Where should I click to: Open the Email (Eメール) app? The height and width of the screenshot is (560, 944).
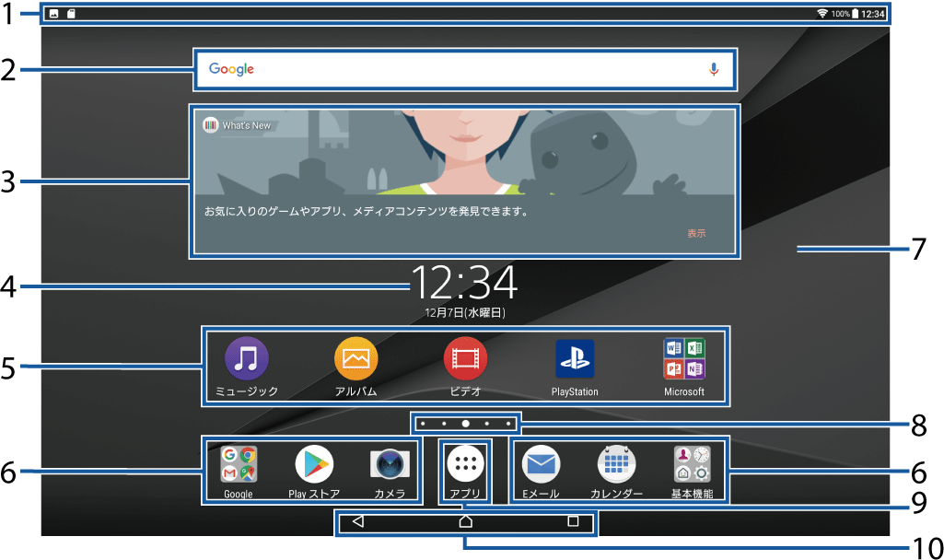(x=541, y=464)
